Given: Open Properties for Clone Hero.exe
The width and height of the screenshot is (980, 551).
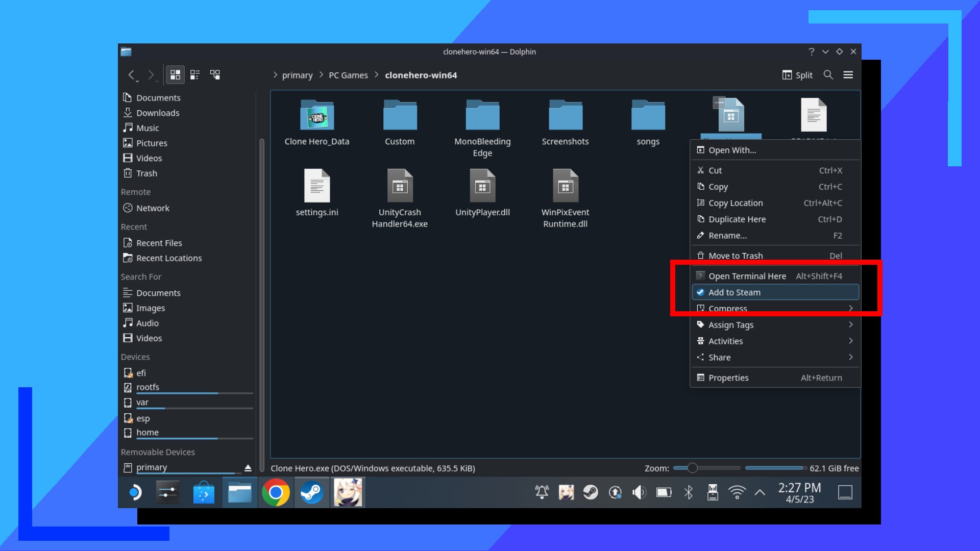Looking at the screenshot, I should 729,377.
